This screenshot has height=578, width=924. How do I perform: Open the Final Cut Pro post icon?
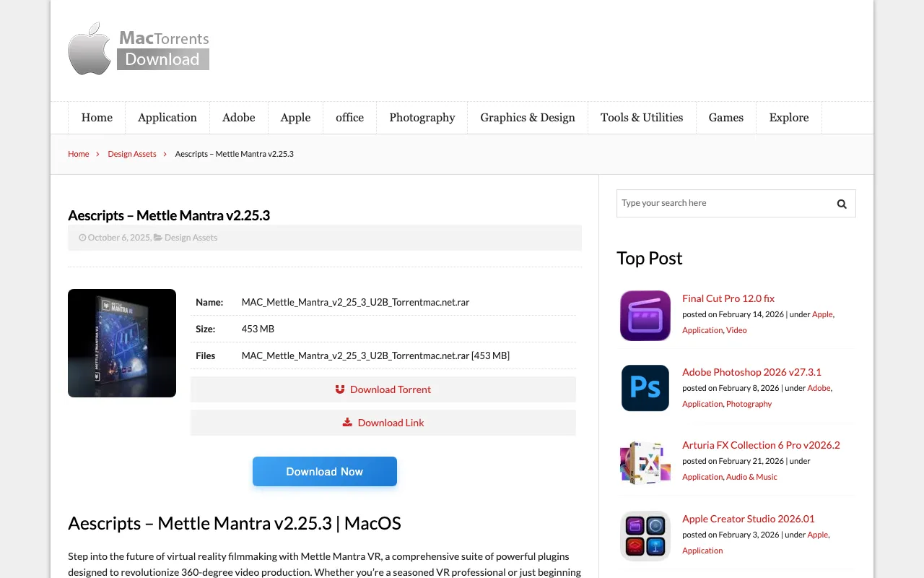pyautogui.click(x=645, y=315)
